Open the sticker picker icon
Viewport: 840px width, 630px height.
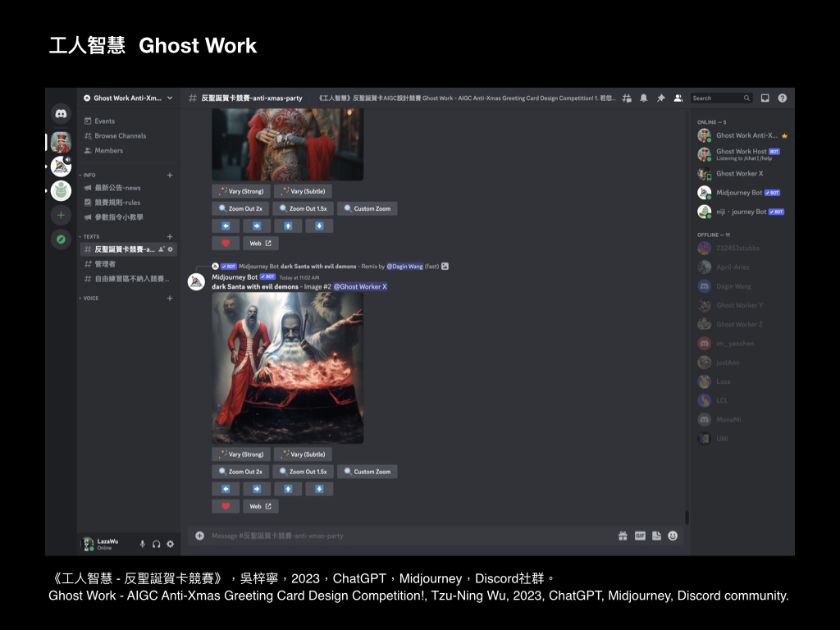[x=657, y=536]
